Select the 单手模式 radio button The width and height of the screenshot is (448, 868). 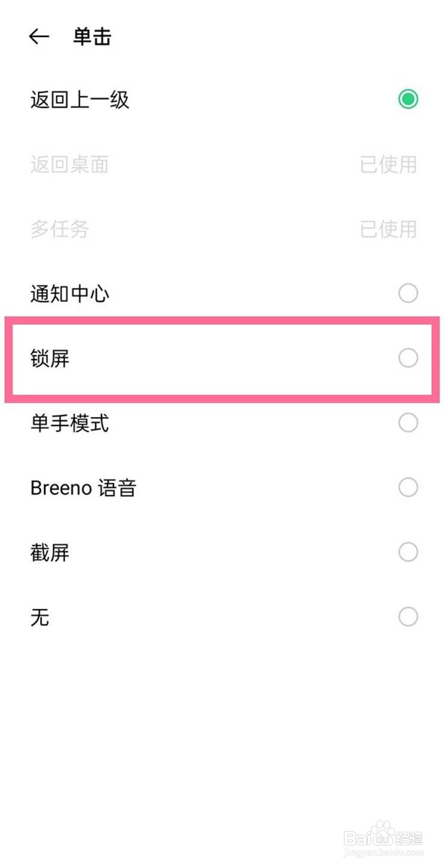coord(408,423)
